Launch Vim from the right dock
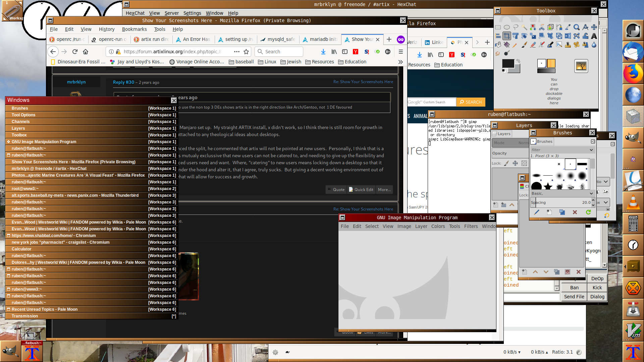644x362 pixels. 633,330
